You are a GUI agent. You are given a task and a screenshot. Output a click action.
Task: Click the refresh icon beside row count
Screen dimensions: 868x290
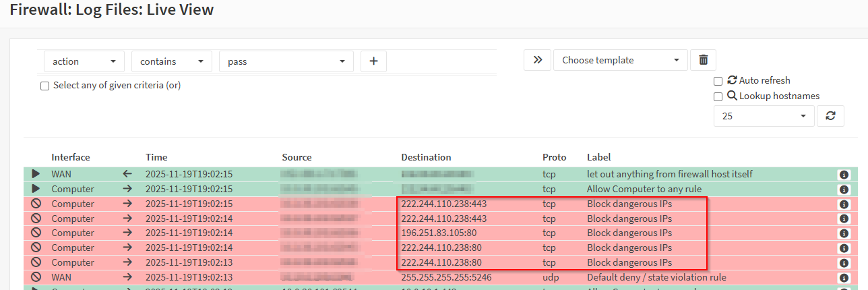pos(830,116)
